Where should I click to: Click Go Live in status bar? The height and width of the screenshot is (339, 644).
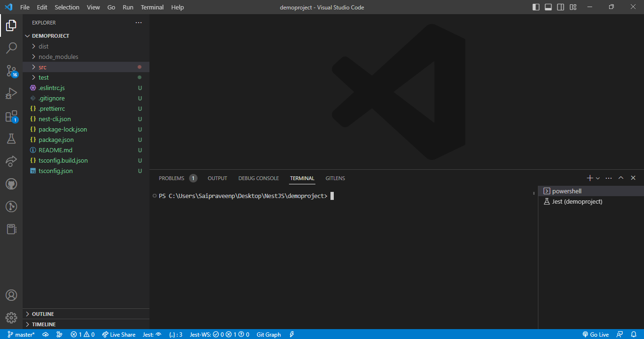tap(595, 334)
